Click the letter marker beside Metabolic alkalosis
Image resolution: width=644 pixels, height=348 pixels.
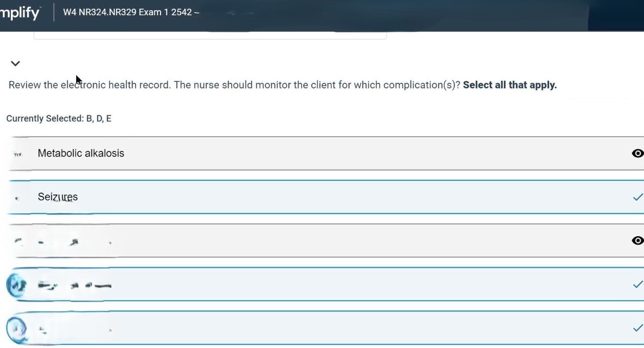point(18,154)
